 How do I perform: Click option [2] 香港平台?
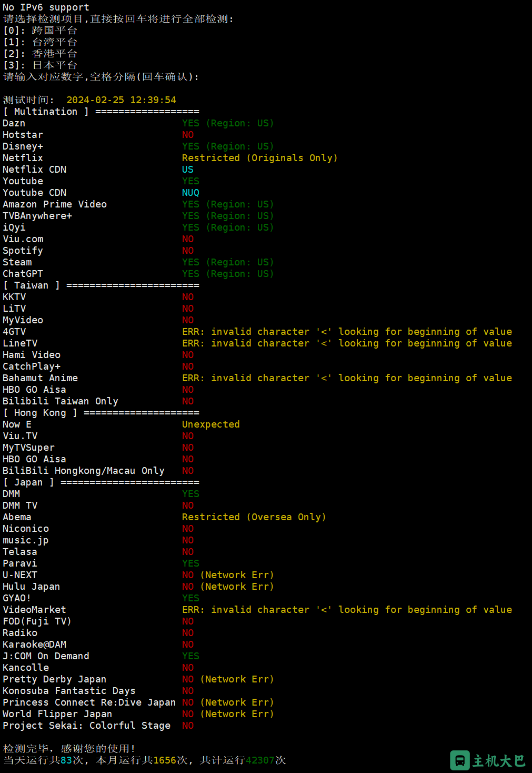point(40,54)
